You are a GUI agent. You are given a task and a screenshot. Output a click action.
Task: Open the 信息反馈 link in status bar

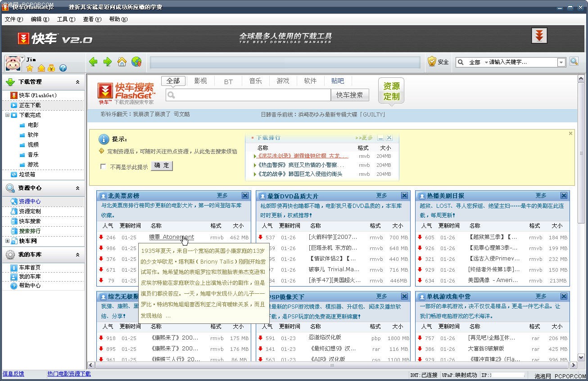[x=14, y=374]
